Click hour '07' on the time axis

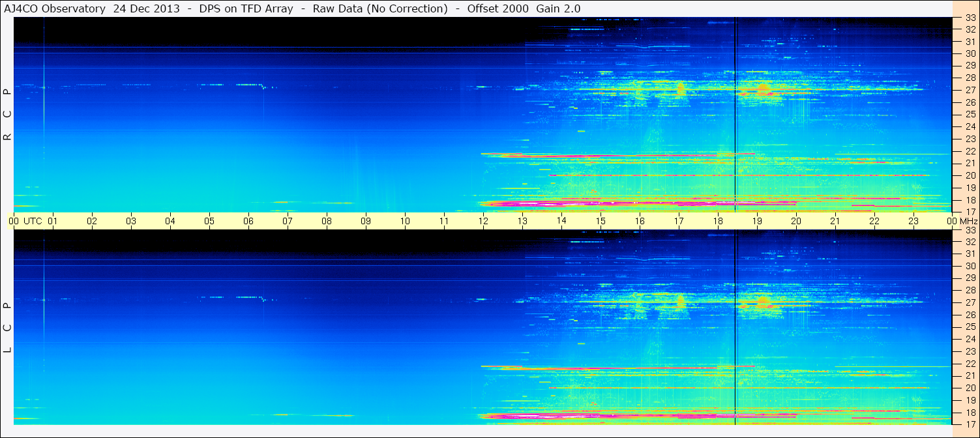click(288, 222)
